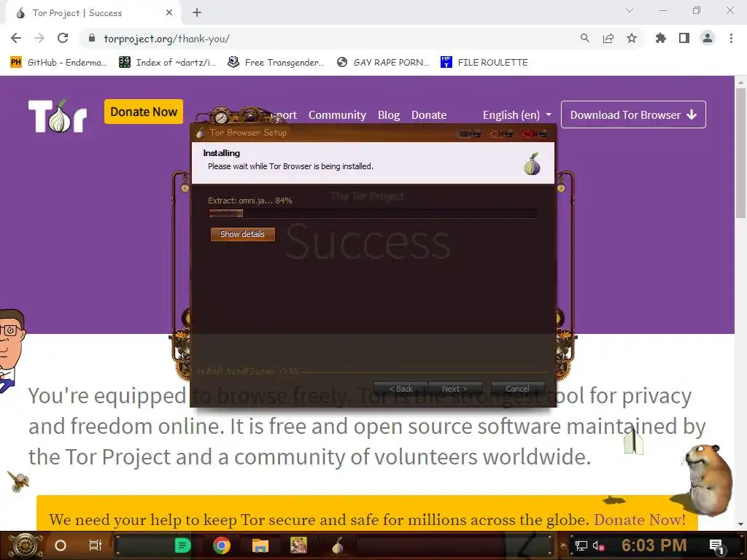Open the green chat app in taskbar

coord(182,545)
